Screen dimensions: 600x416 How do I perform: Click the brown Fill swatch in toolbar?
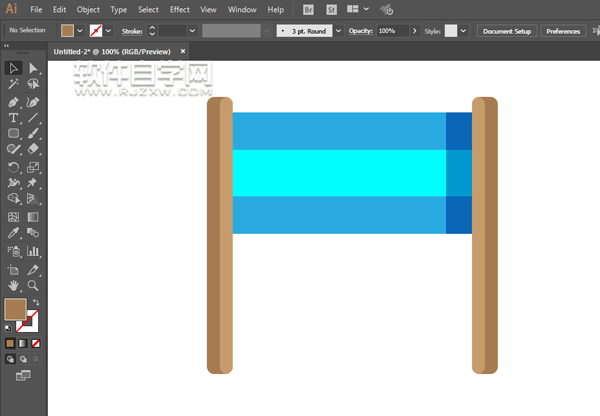tap(15, 310)
